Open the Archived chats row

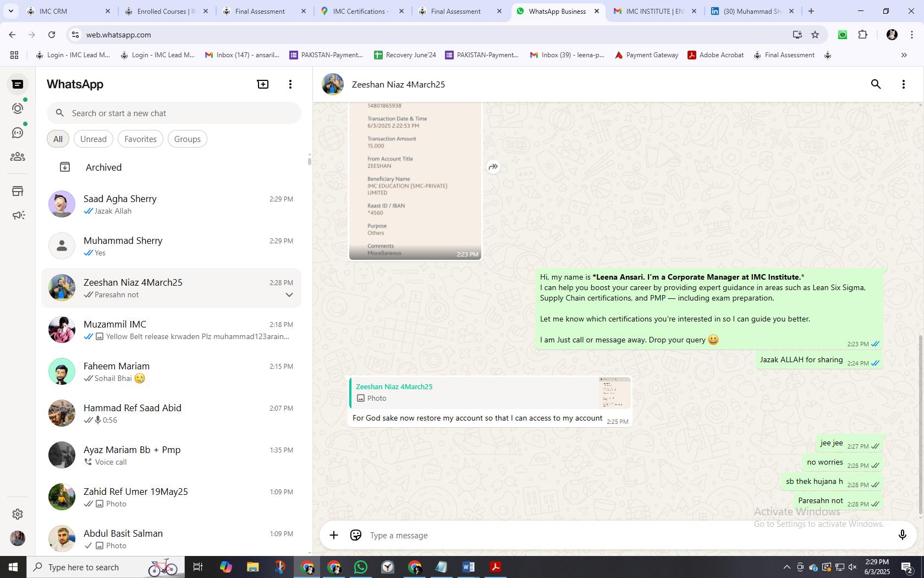tap(172, 167)
